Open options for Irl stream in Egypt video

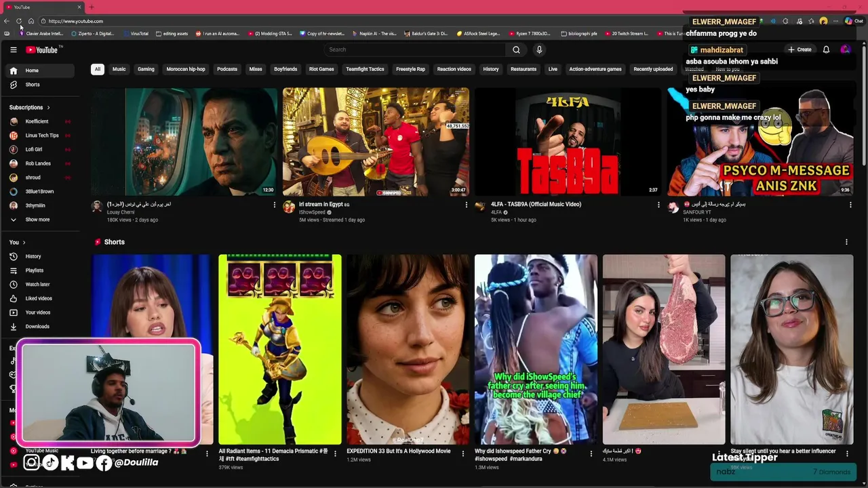coord(466,205)
